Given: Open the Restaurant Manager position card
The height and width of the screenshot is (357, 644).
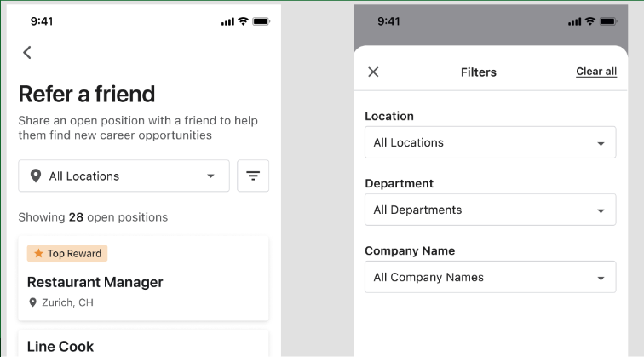Looking at the screenshot, I should coord(143,282).
